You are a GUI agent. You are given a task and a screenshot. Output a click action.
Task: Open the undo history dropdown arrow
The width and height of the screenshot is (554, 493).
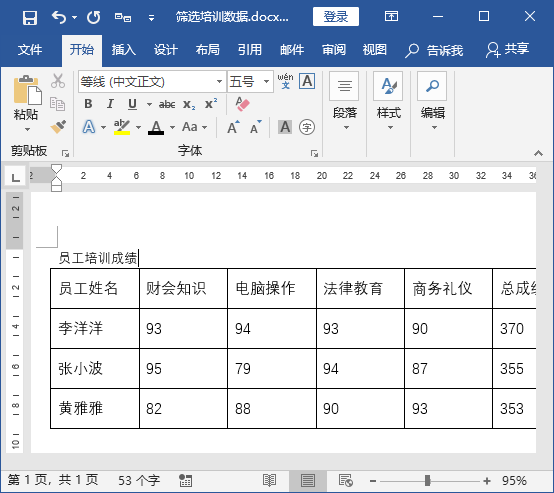(75, 17)
